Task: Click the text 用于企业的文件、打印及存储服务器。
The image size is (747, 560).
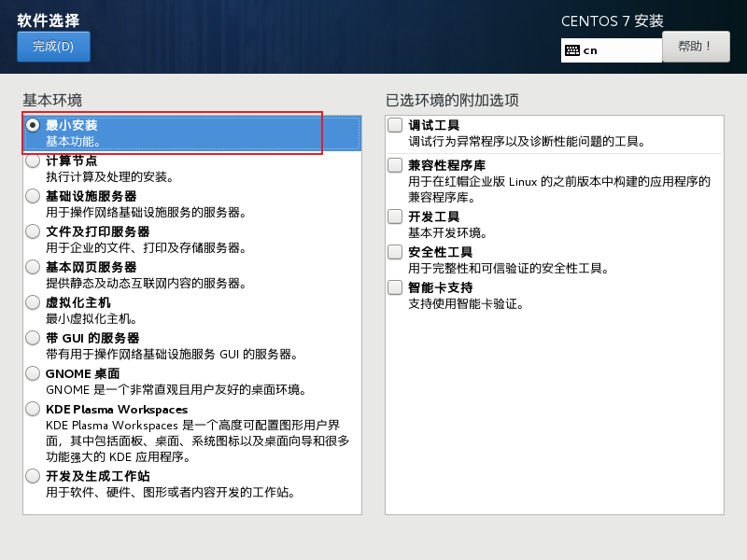Action: point(146,248)
